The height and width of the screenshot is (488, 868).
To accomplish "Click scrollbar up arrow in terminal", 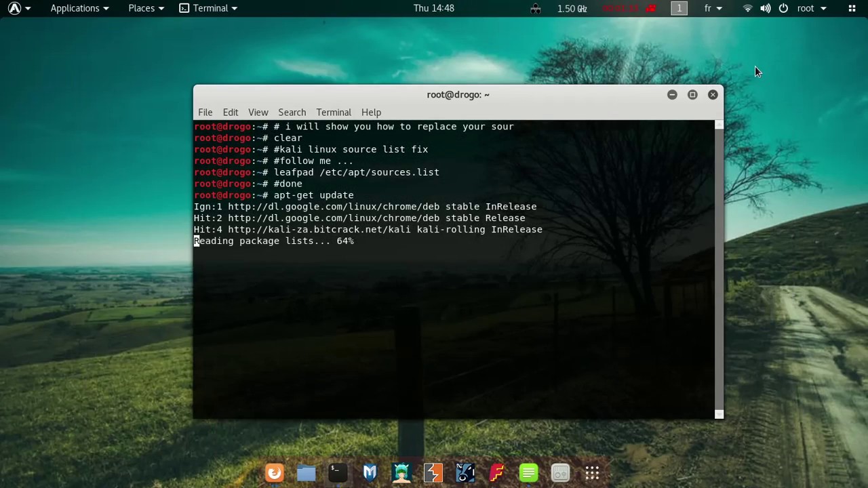I will 719,125.
